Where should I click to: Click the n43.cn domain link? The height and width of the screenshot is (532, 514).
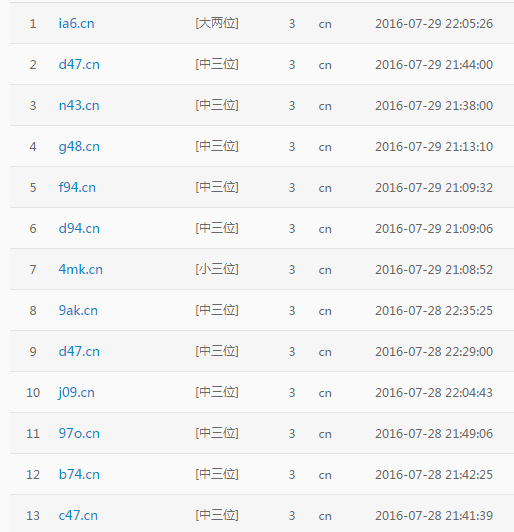click(79, 106)
